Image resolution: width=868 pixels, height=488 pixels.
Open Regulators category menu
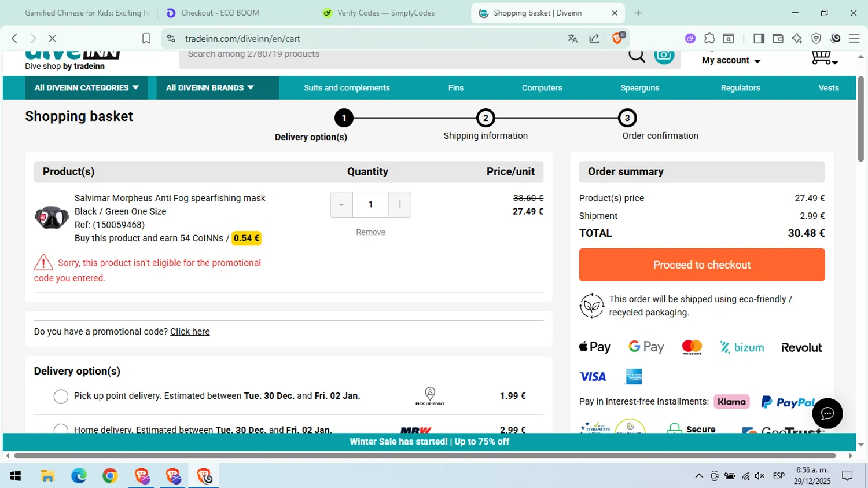[x=741, y=88]
